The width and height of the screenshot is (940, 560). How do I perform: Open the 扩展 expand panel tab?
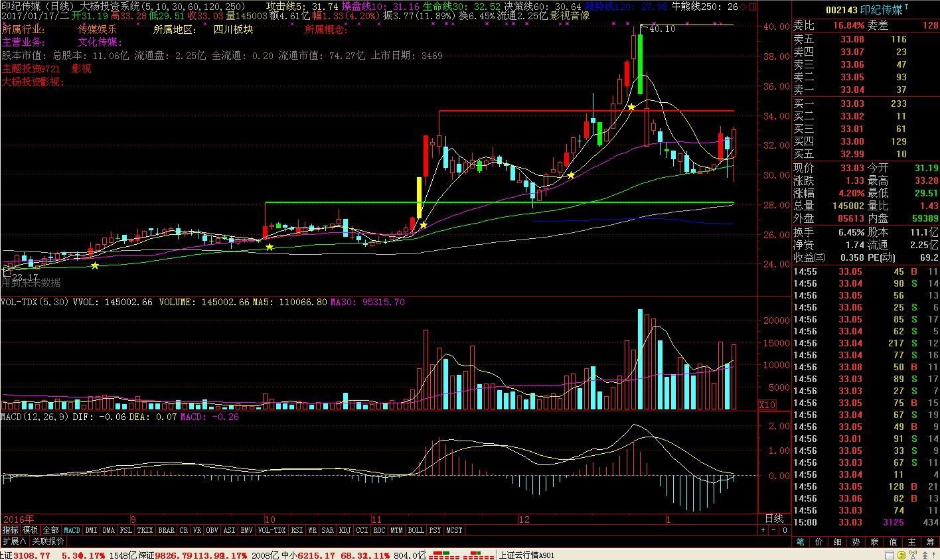[x=14, y=541]
